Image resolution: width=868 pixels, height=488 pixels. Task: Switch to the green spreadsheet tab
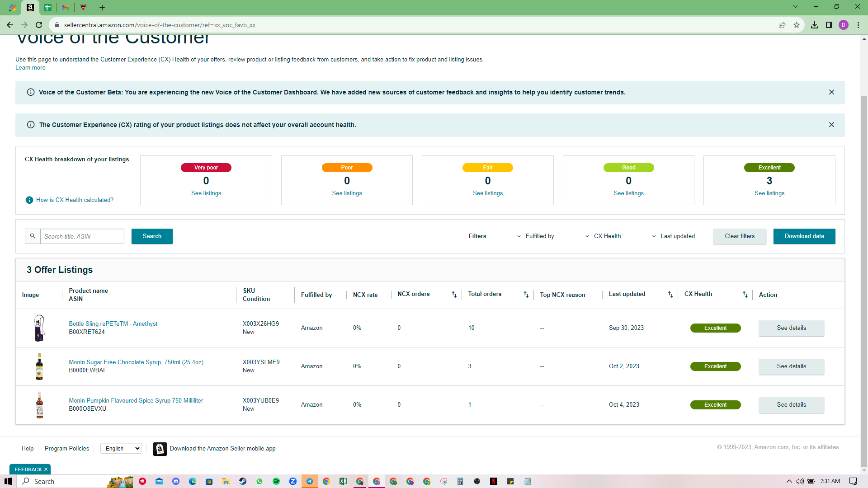point(48,7)
